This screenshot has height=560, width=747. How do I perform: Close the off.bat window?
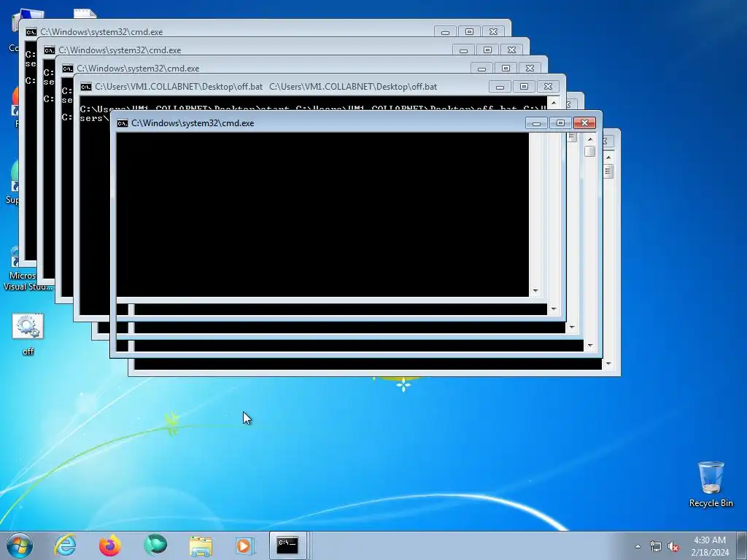click(x=548, y=87)
